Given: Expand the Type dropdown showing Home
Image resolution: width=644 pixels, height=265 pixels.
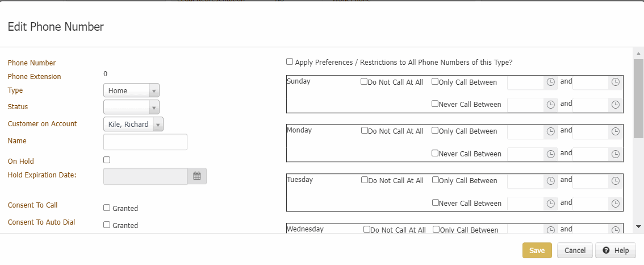Looking at the screenshot, I should (x=153, y=90).
